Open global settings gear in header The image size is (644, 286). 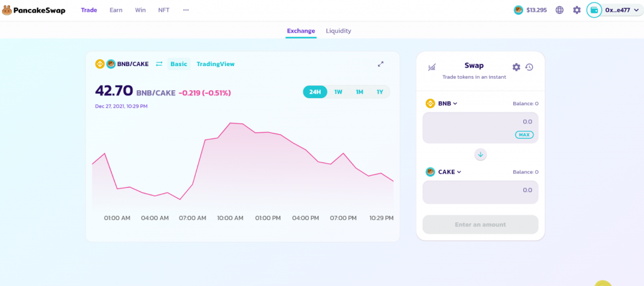tap(577, 10)
